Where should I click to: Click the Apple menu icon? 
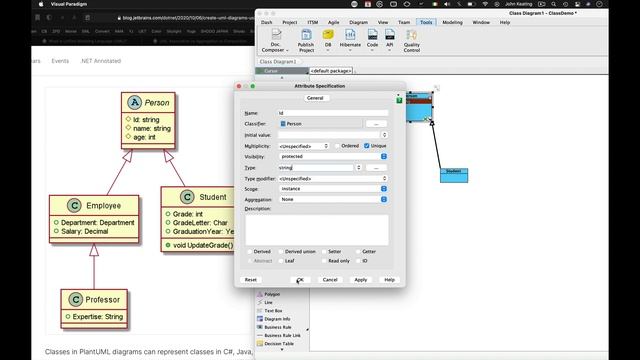click(41, 4)
